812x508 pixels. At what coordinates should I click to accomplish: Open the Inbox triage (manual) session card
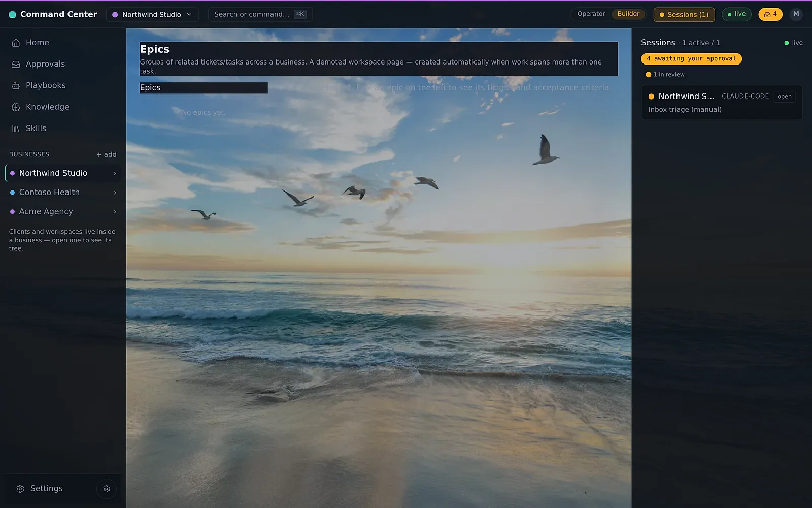pyautogui.click(x=722, y=103)
